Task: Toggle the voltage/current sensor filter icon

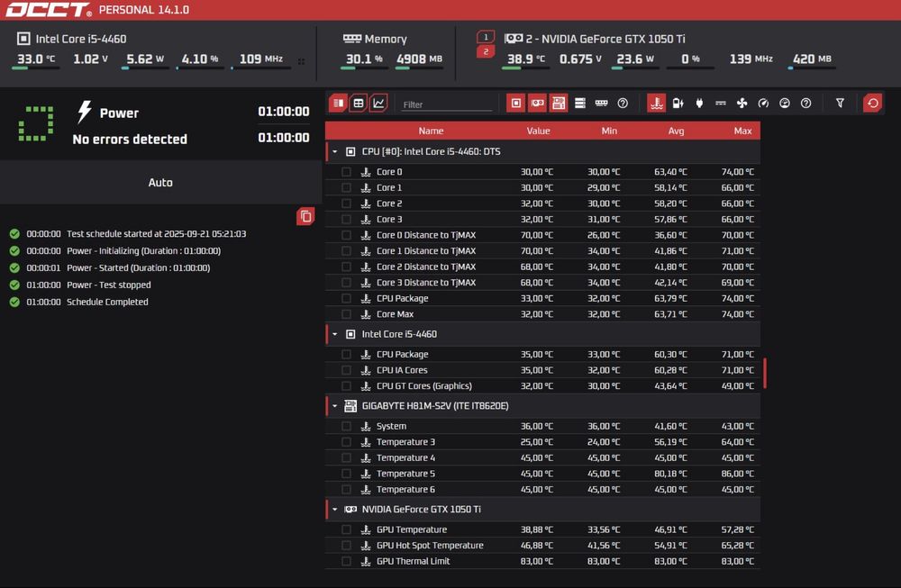Action: click(x=721, y=104)
